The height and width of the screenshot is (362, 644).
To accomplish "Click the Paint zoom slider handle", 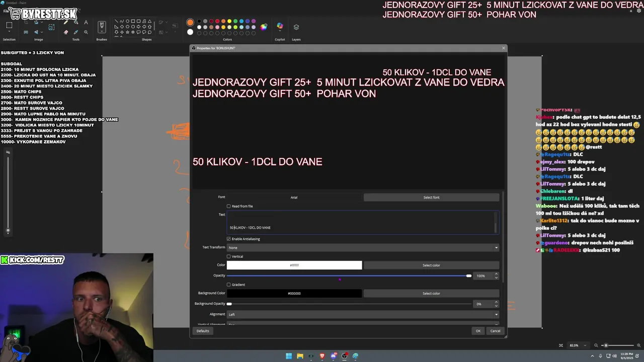I will point(606,345).
